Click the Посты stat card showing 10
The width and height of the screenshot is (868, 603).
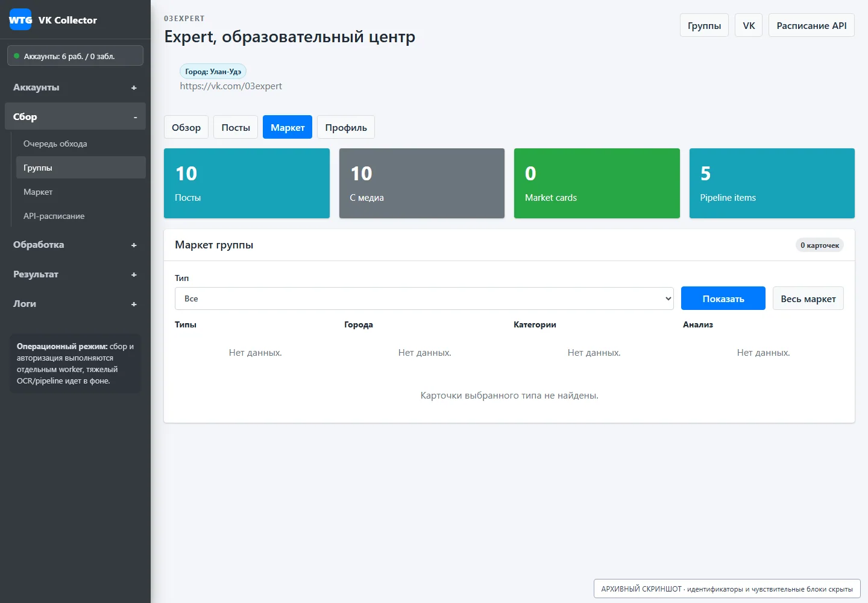(247, 183)
